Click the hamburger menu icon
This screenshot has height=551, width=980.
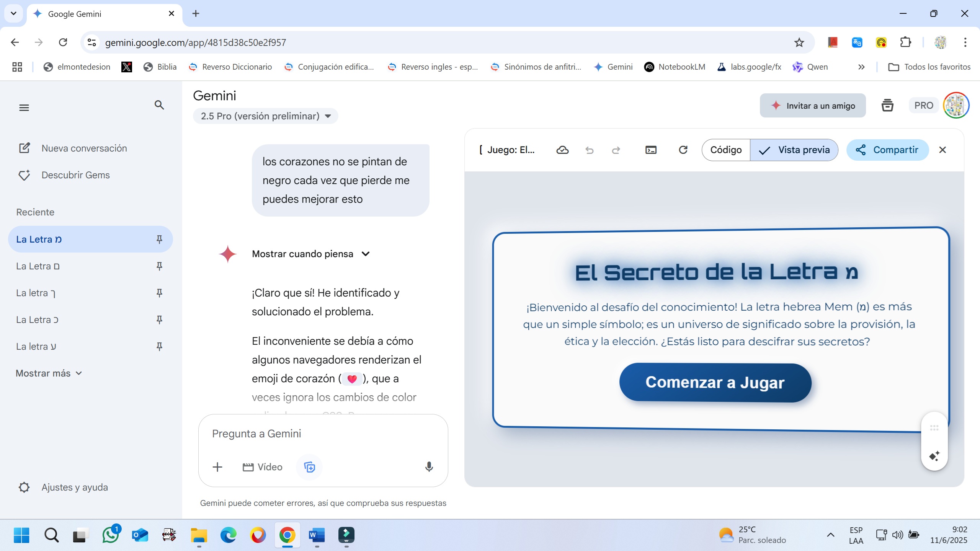(x=24, y=108)
